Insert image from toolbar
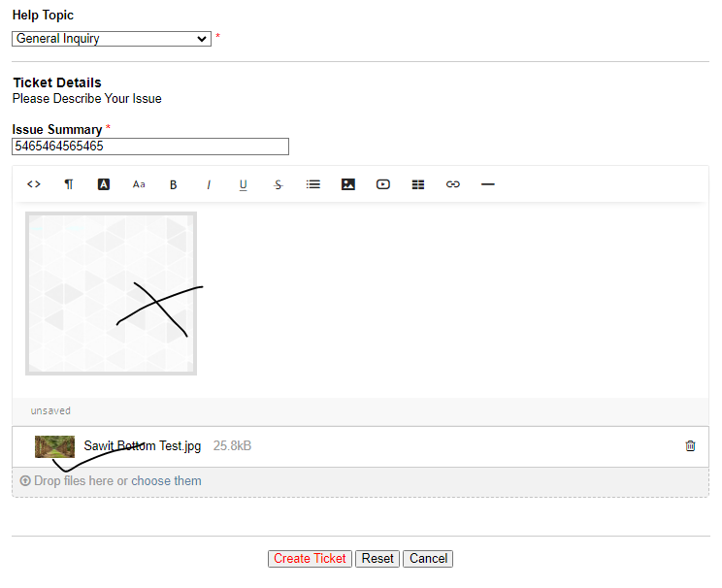 [x=348, y=184]
